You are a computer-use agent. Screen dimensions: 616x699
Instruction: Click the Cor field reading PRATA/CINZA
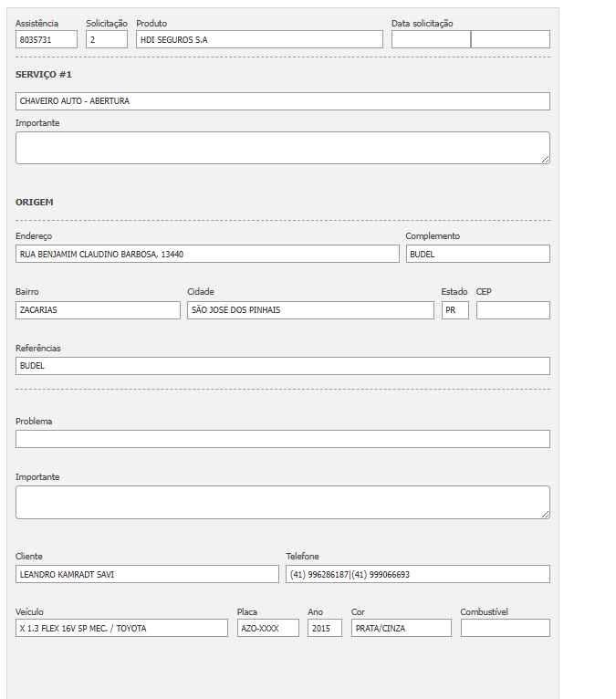[x=401, y=628]
